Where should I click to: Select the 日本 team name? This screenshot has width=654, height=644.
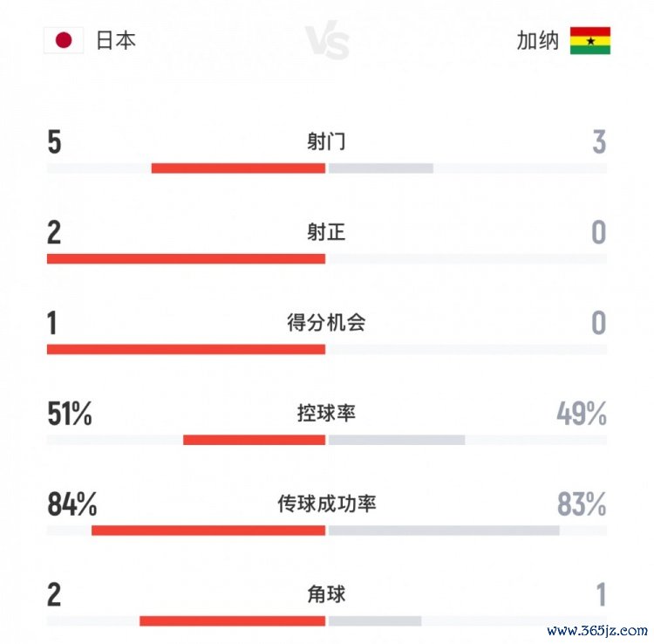pyautogui.click(x=115, y=40)
